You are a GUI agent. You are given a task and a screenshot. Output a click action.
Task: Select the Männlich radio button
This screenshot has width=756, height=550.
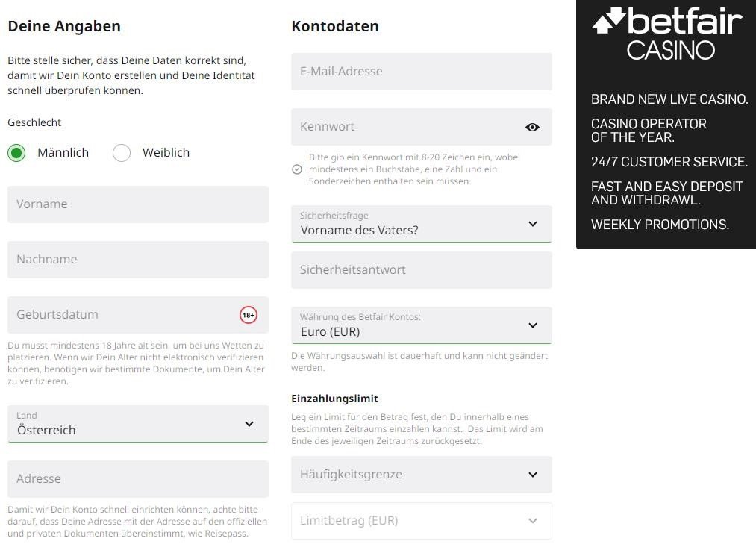[16, 153]
